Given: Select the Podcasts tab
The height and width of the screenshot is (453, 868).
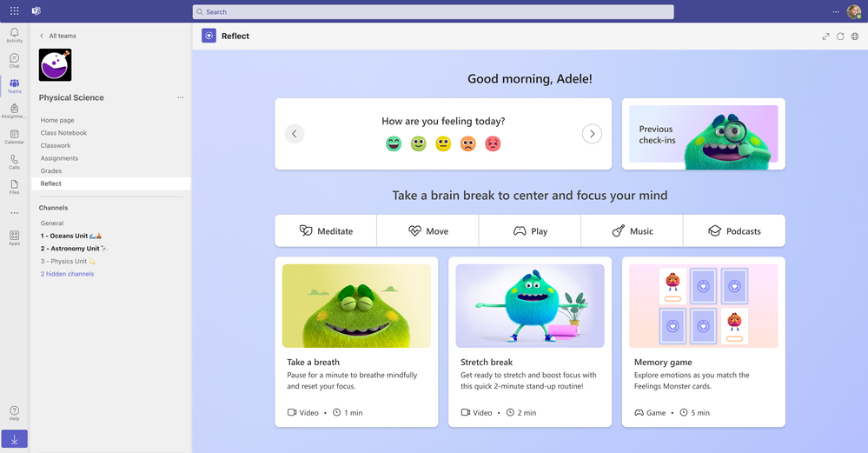Looking at the screenshot, I should (x=734, y=231).
